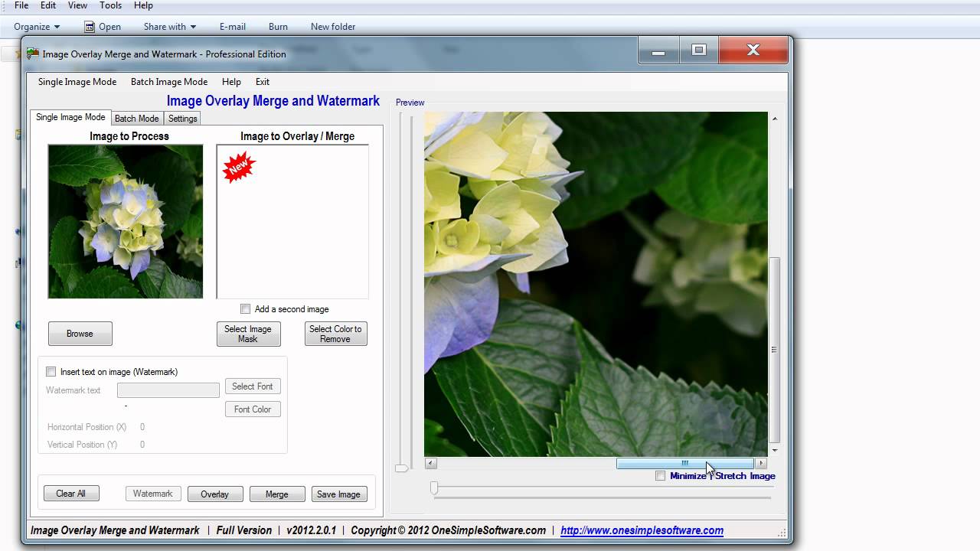This screenshot has height=551, width=980.
Task: Open the onesimplesoftware.com link
Action: 642,530
